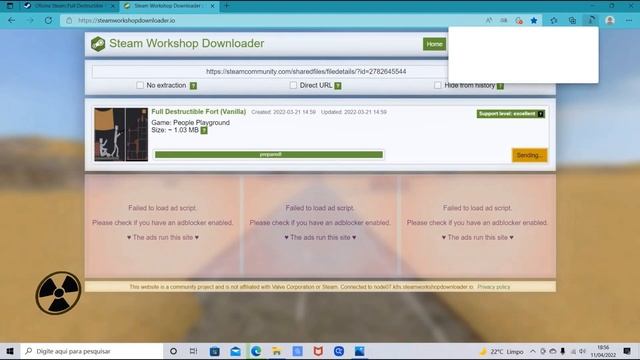Open the Full Destructible Fort (Vanilla) title link

pyautogui.click(x=198, y=111)
